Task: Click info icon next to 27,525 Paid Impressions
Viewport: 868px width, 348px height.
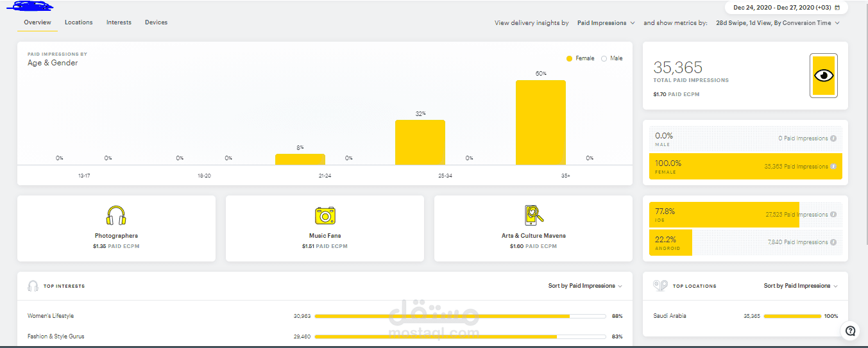Action: point(833,215)
